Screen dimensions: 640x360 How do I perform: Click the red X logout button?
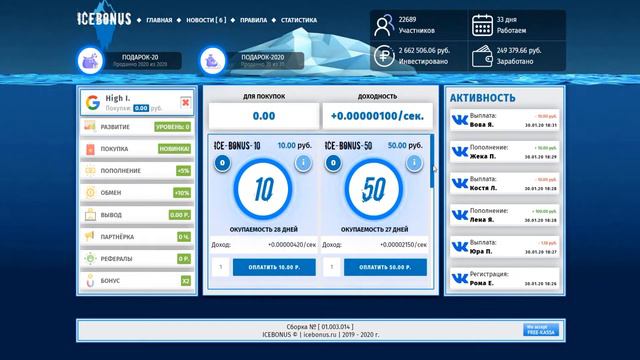[185, 102]
